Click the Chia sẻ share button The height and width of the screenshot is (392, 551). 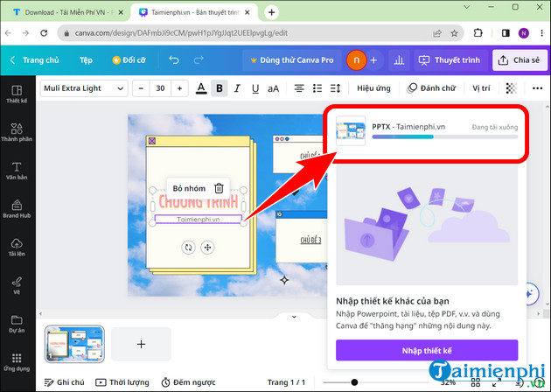(520, 60)
